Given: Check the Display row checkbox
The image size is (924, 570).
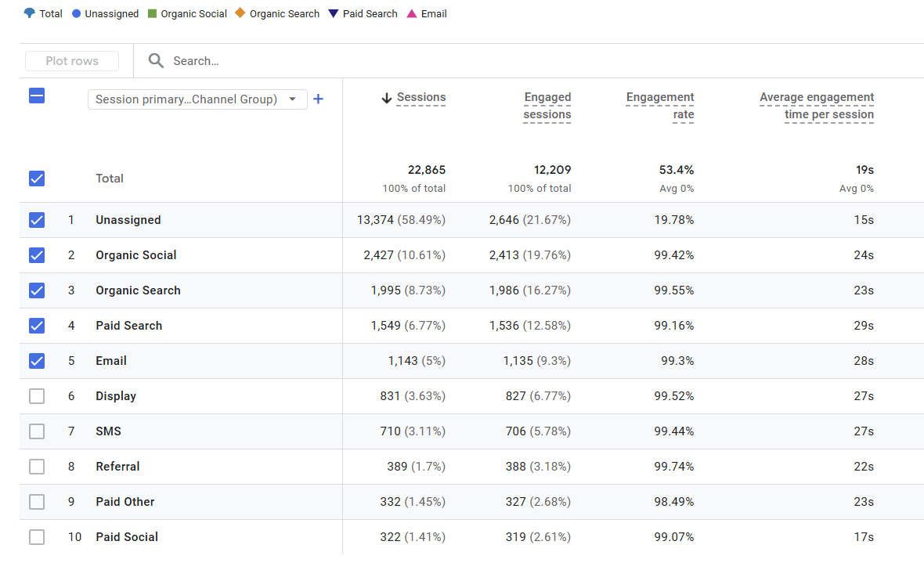Looking at the screenshot, I should (37, 396).
